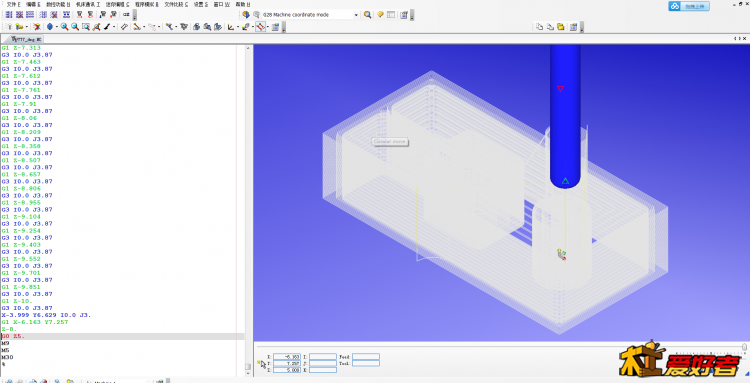The width and height of the screenshot is (750, 383).
Task: Click the backplot progress slider handle
Action: coord(745,346)
